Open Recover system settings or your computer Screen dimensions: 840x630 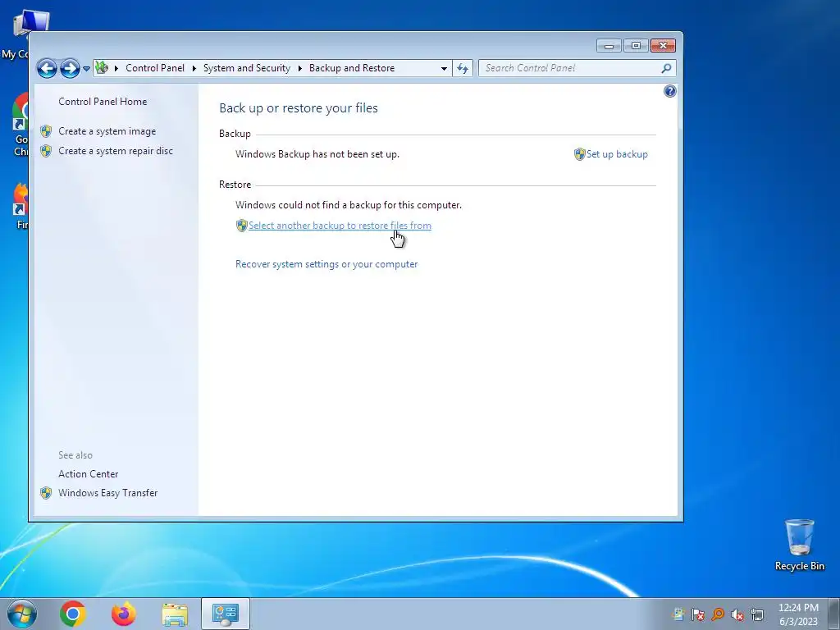[326, 264]
